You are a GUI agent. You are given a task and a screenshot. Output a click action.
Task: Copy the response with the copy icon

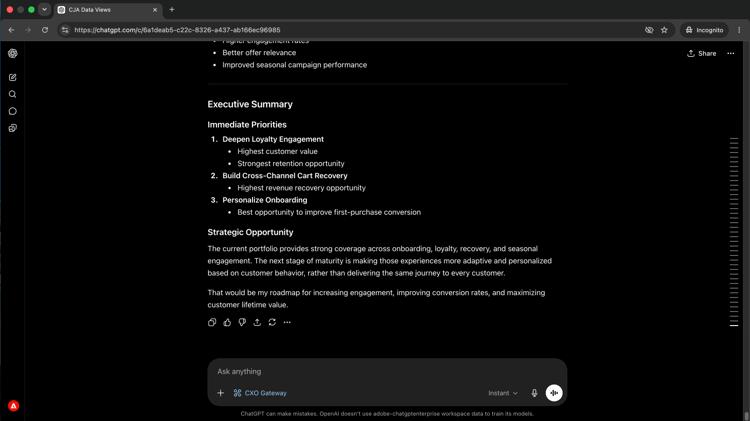point(212,322)
